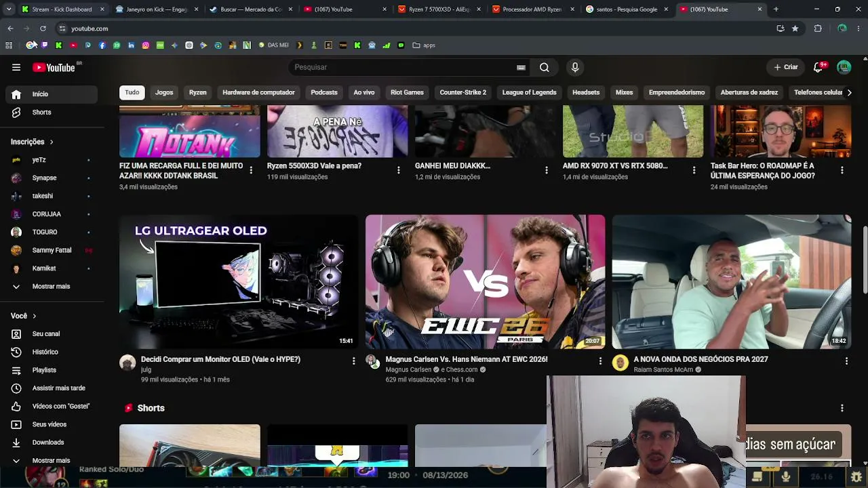Open the YouTube account avatar menu

pos(844,67)
